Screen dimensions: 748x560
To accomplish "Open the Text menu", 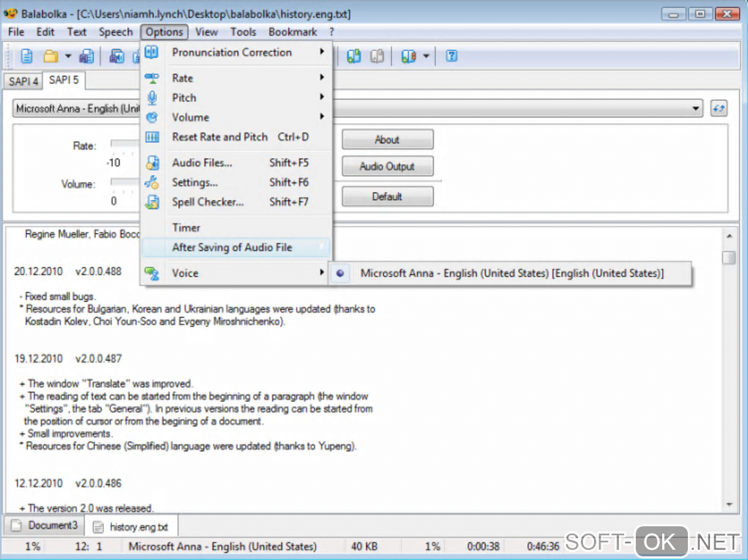I will 76,32.
